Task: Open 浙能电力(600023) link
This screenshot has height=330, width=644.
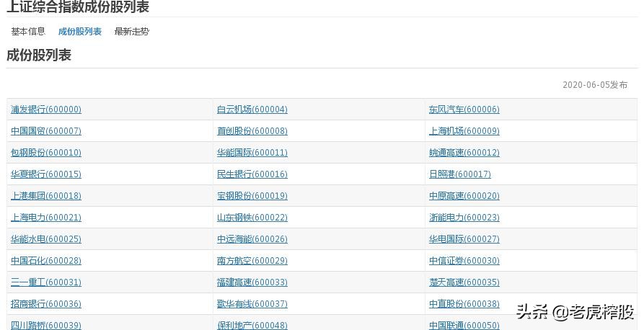Action: 464,218
